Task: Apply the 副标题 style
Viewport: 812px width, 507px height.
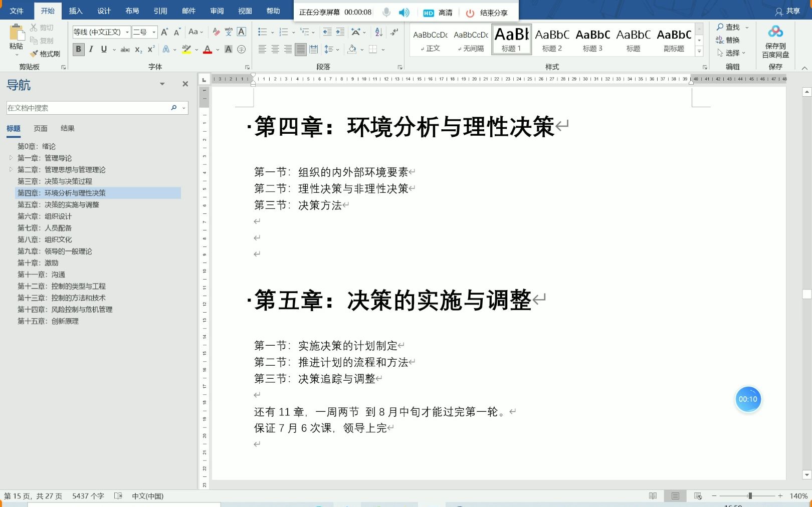Action: 674,40
